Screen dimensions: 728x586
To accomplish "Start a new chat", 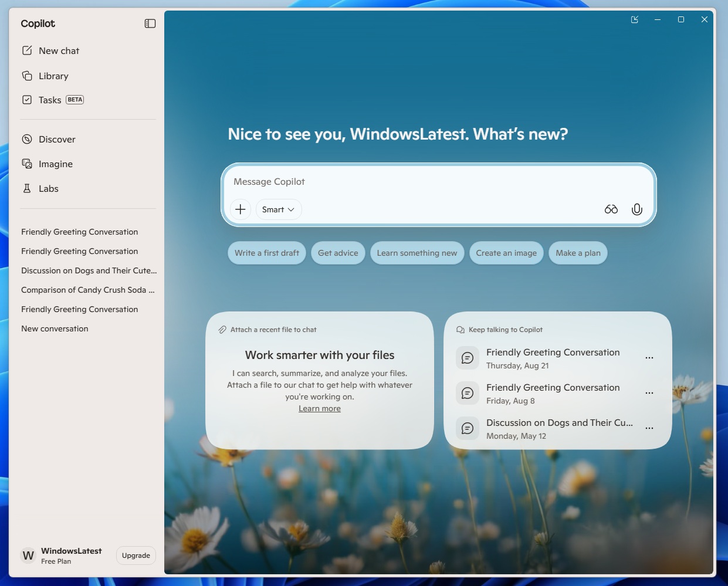I will tap(57, 50).
